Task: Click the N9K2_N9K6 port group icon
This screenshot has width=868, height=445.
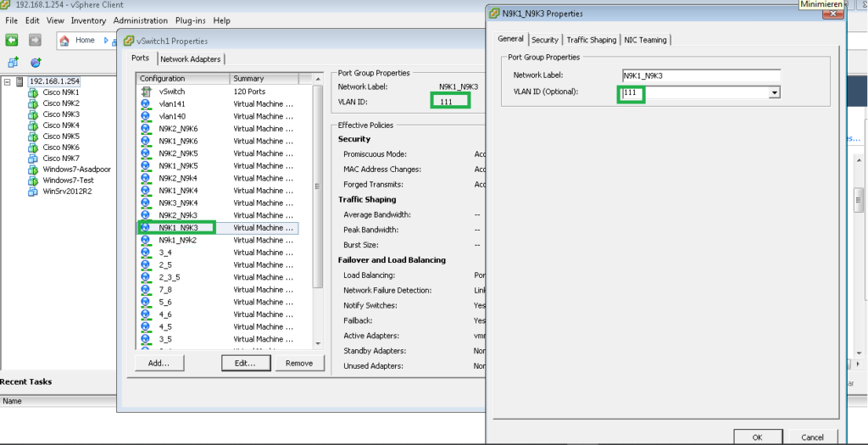Action: coord(146,129)
